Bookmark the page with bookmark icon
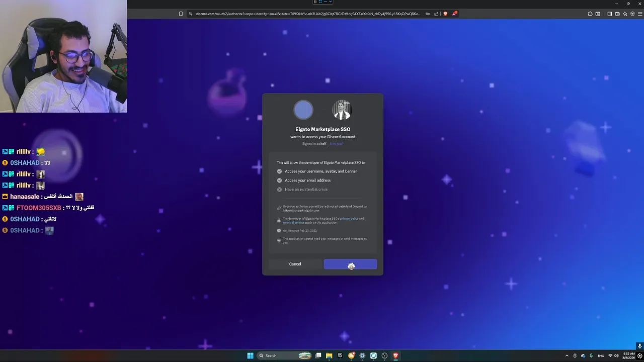644x362 pixels. 181,14
